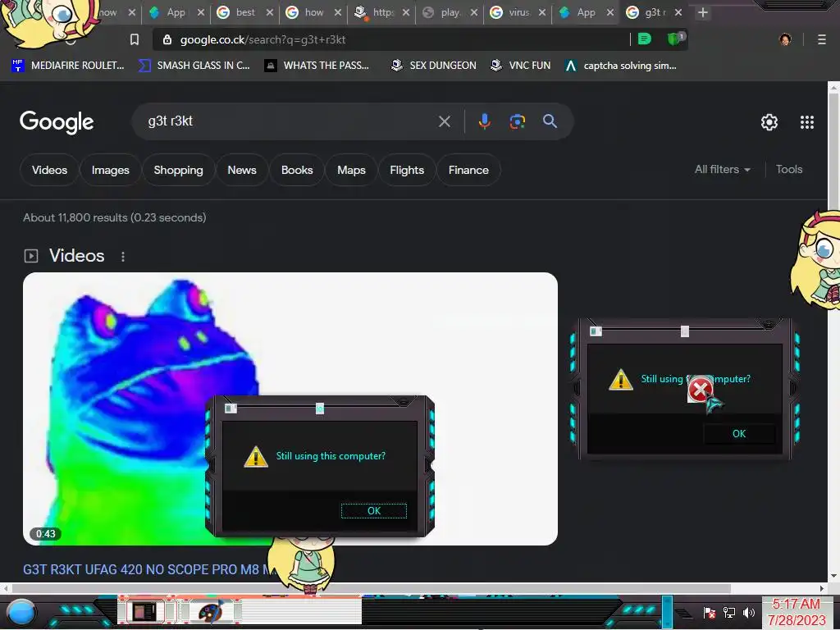Open a new browser tab

(703, 12)
